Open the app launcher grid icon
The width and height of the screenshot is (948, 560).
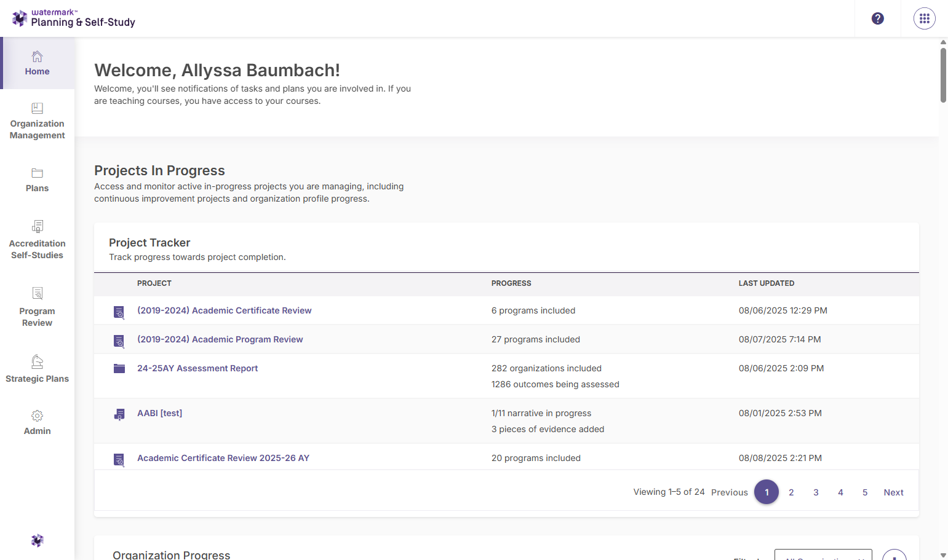[x=925, y=18]
